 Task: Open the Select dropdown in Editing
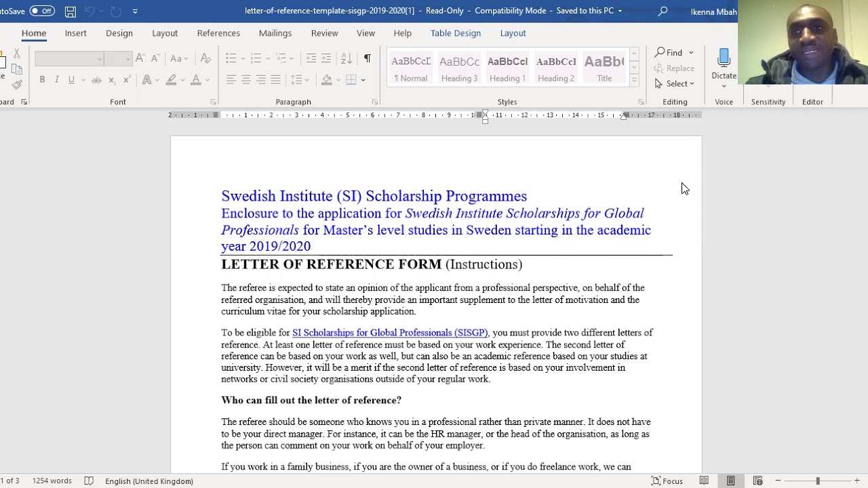click(675, 83)
